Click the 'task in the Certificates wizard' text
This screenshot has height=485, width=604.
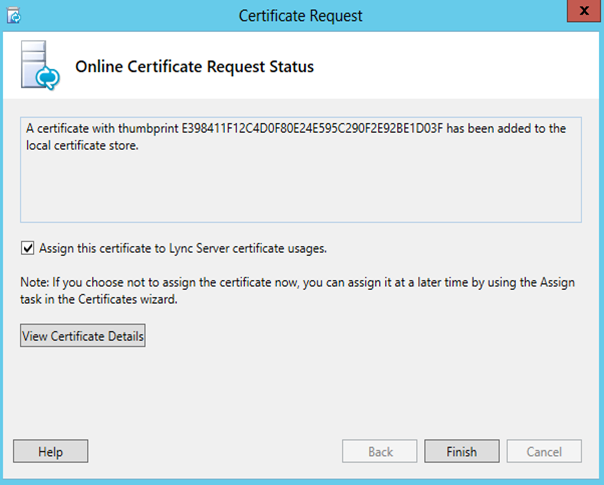click(x=99, y=299)
